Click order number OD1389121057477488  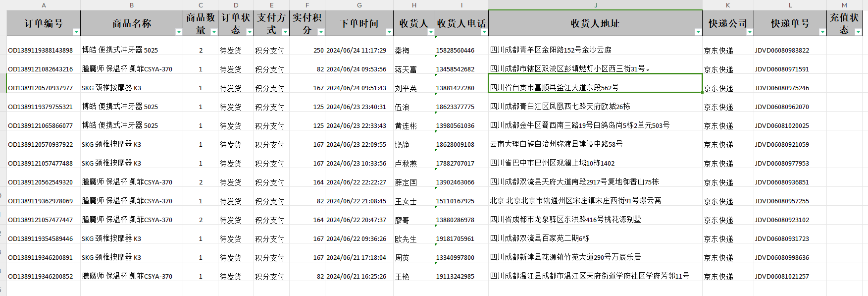[x=41, y=164]
